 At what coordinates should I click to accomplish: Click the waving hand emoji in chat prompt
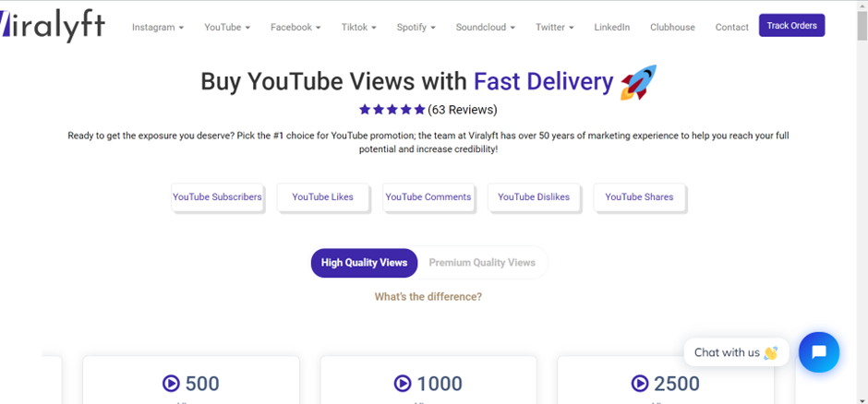click(x=770, y=352)
